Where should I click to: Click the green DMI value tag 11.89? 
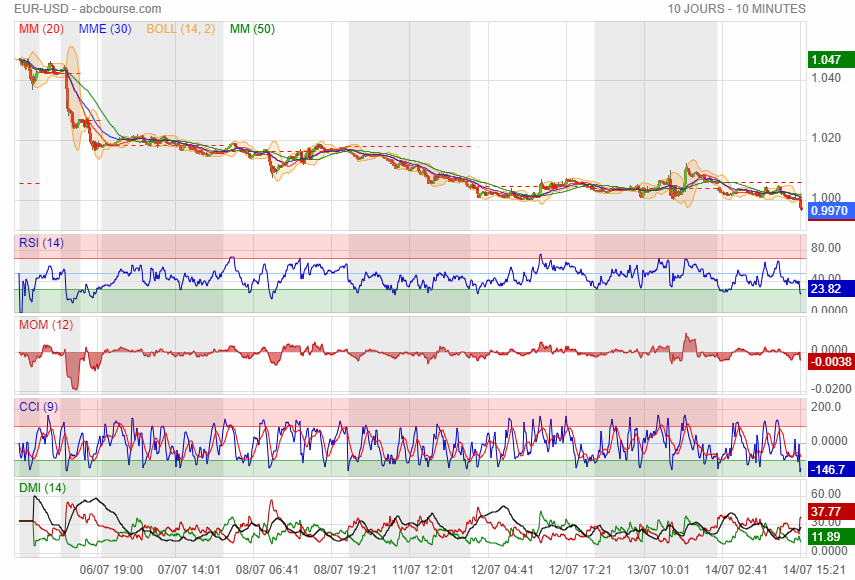[831, 536]
